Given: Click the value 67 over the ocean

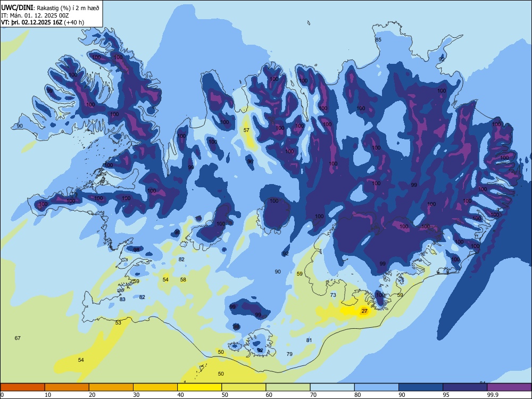Looking at the screenshot, I should 18,338.
